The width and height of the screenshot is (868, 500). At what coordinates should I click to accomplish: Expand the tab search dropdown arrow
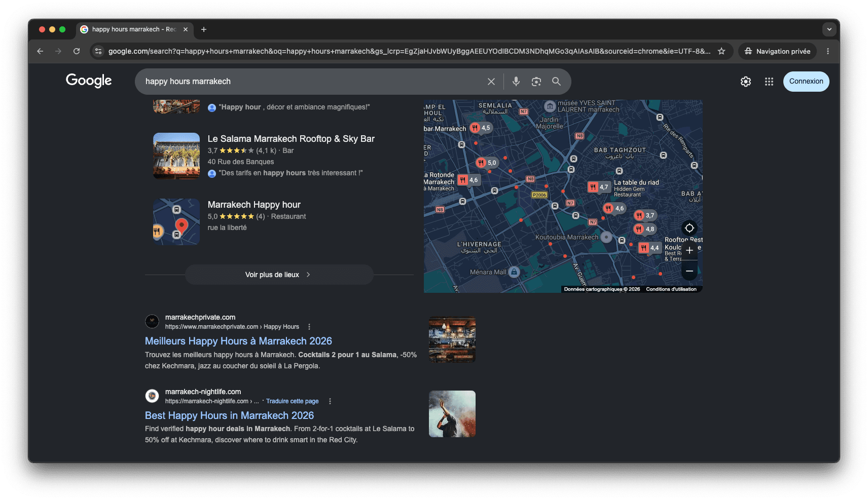pos(829,29)
